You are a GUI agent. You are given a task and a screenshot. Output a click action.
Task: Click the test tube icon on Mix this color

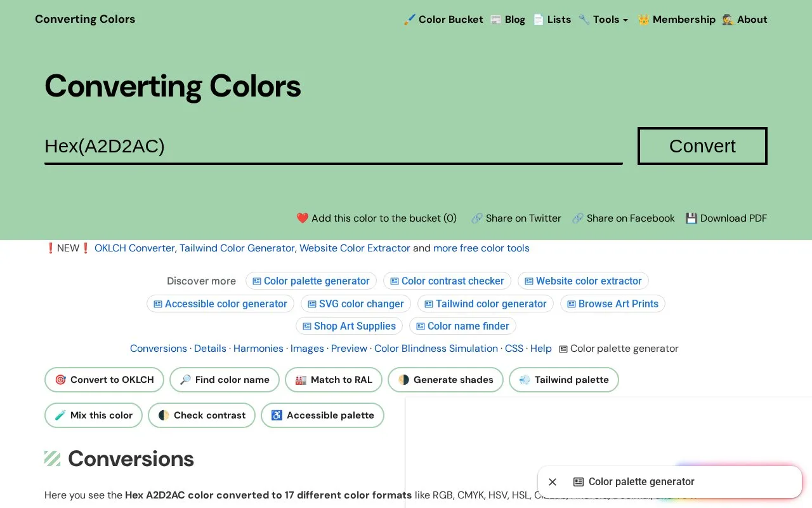pos(60,415)
